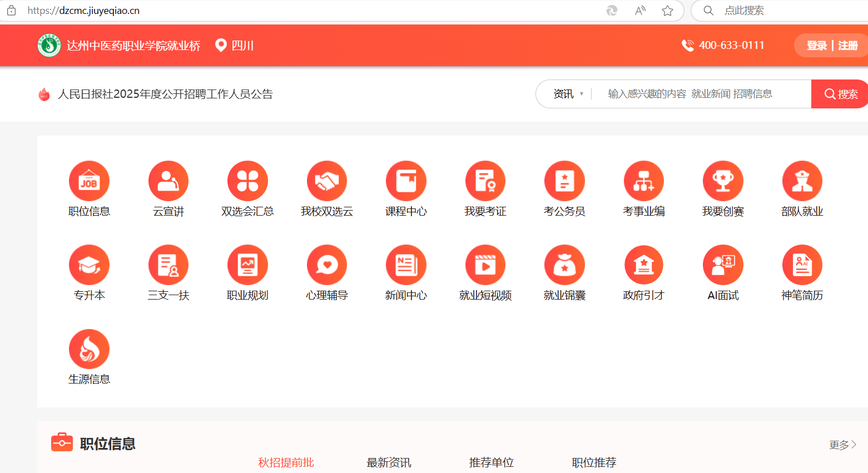This screenshot has width=868, height=473.
Task: Open the 人民日报社2025年度 recruitment announcement link
Action: tap(165, 94)
